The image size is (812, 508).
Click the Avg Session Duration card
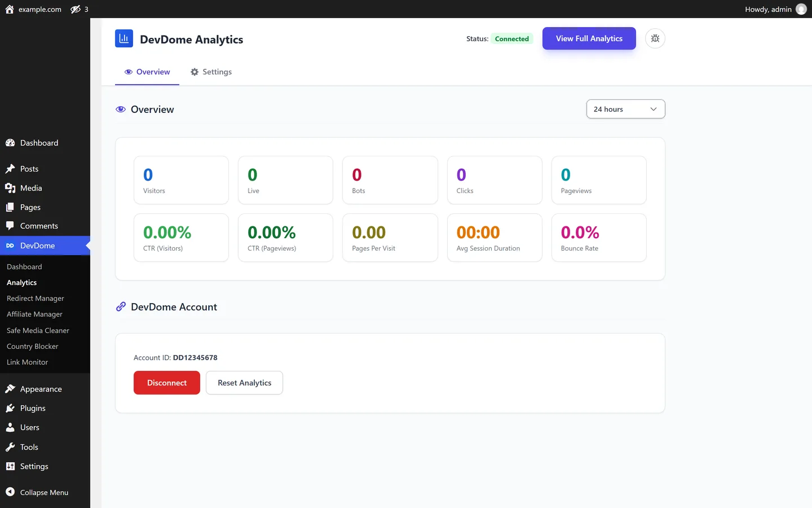[495, 238]
